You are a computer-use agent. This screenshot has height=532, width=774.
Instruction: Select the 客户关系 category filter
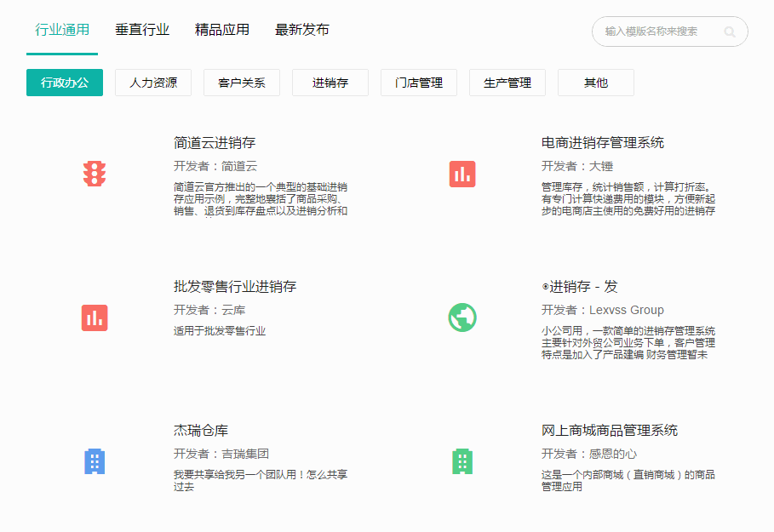coord(242,83)
